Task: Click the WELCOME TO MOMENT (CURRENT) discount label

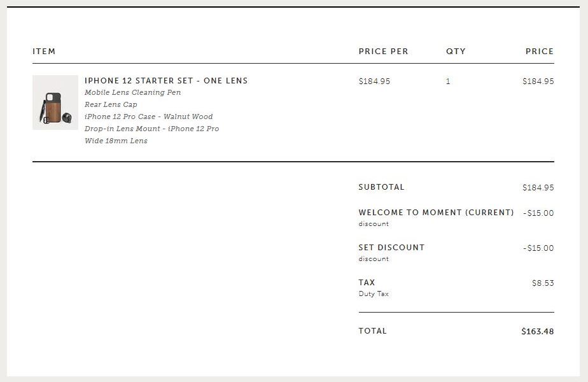Action: click(x=436, y=213)
